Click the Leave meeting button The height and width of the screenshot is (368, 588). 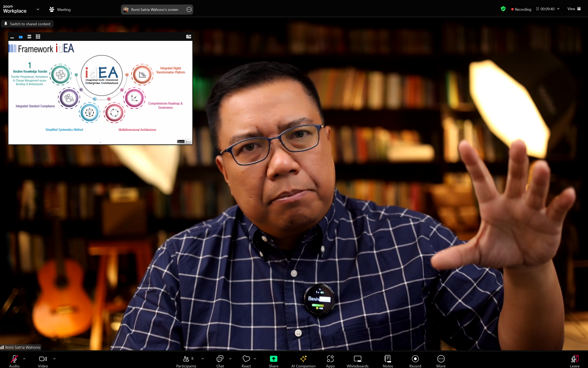click(x=574, y=361)
